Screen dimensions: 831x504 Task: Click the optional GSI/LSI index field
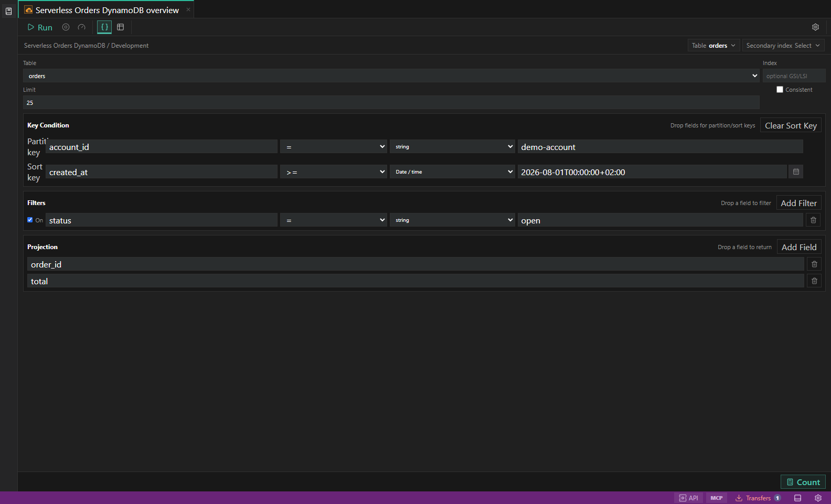tap(794, 76)
